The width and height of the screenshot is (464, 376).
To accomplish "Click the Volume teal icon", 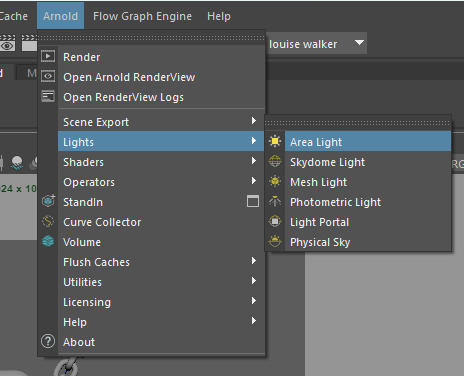I will pyautogui.click(x=48, y=241).
